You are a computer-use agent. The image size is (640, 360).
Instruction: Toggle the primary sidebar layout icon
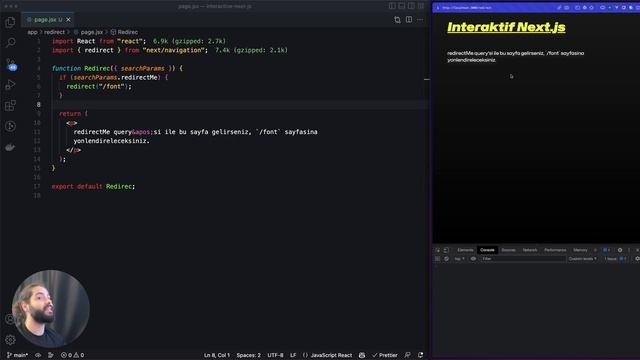(392, 6)
